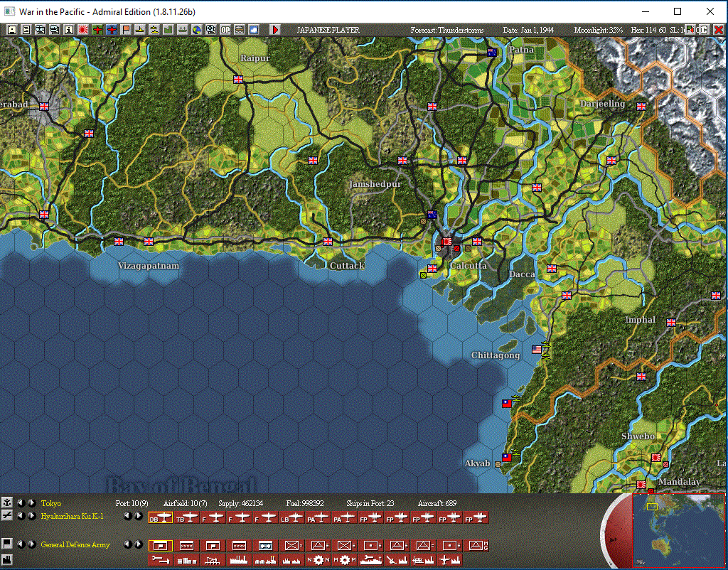This screenshot has width=728, height=570.
Task: Click 'Date: Jan 1, 1944' text
Action: pyautogui.click(x=528, y=30)
